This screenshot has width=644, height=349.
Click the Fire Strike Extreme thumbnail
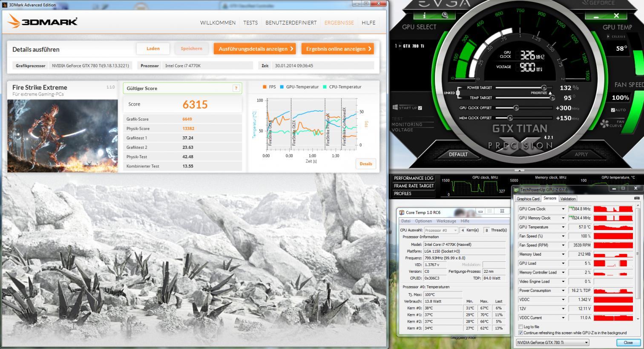click(62, 136)
